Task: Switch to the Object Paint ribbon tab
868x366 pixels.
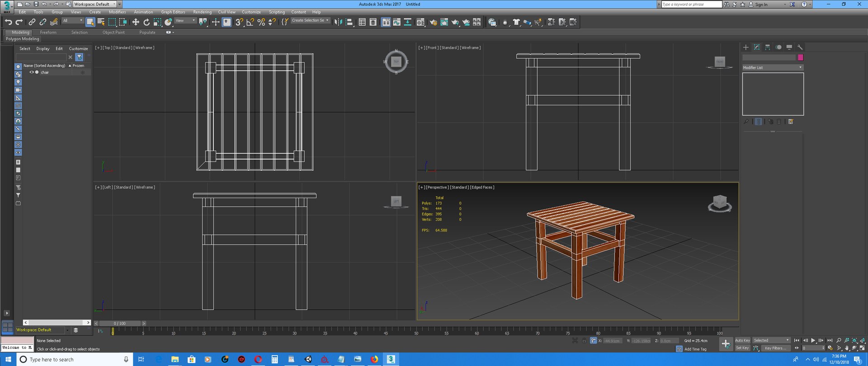Action: (x=113, y=33)
